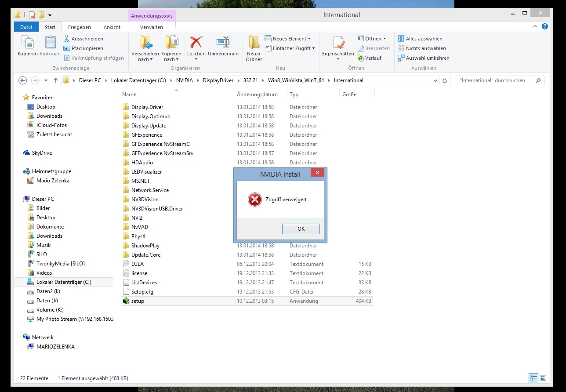This screenshot has height=392, width=566.
Task: Select the PhysX folder
Action: [x=138, y=236]
